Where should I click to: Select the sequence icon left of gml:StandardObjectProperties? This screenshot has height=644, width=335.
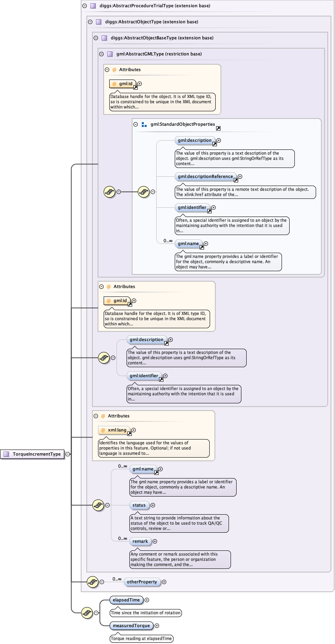[144, 192]
